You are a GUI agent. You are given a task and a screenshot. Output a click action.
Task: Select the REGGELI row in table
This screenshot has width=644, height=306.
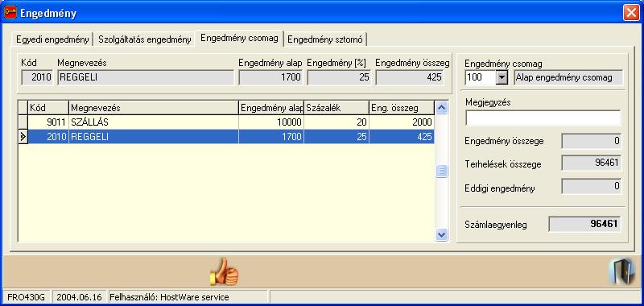point(226,136)
